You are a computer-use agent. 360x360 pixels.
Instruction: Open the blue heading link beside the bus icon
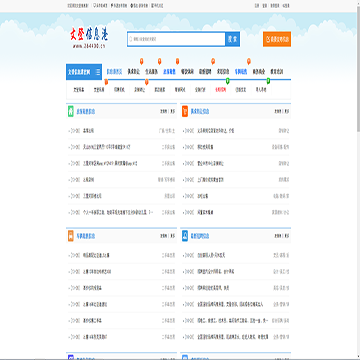coord(86,236)
